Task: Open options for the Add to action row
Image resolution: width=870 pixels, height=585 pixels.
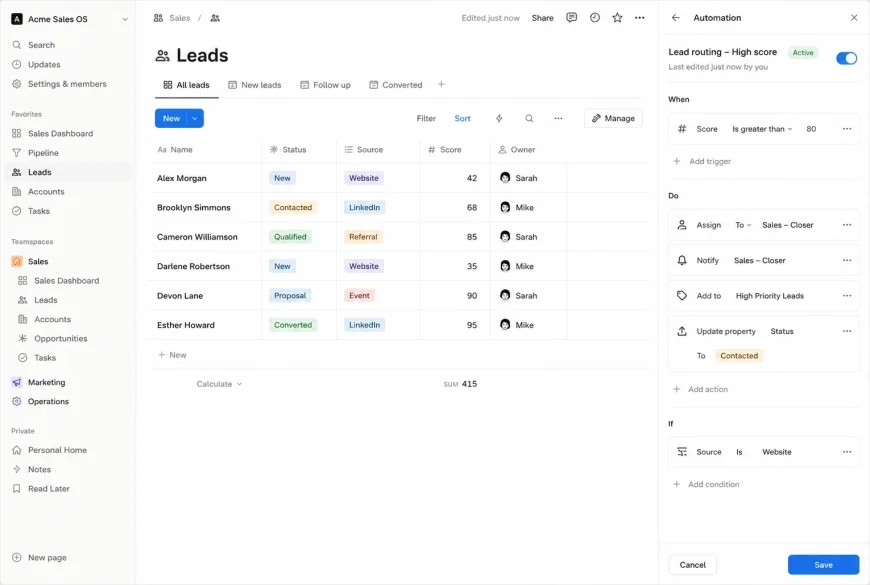Action: [847, 296]
